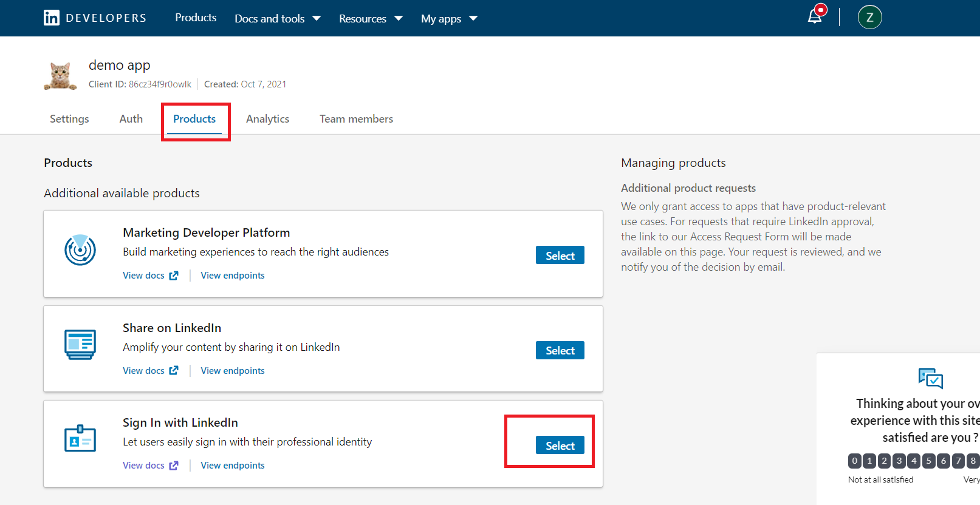Click the Marketing Developer Platform radar icon
Viewport: 980px width, 505px height.
click(80, 249)
